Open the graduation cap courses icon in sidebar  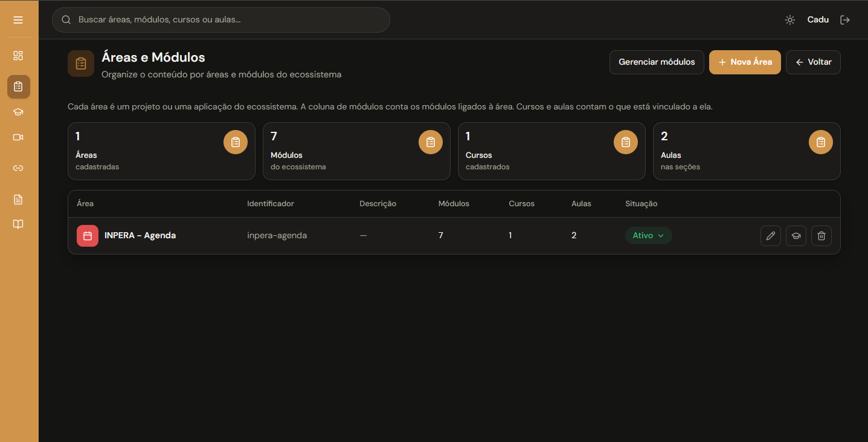[18, 112]
